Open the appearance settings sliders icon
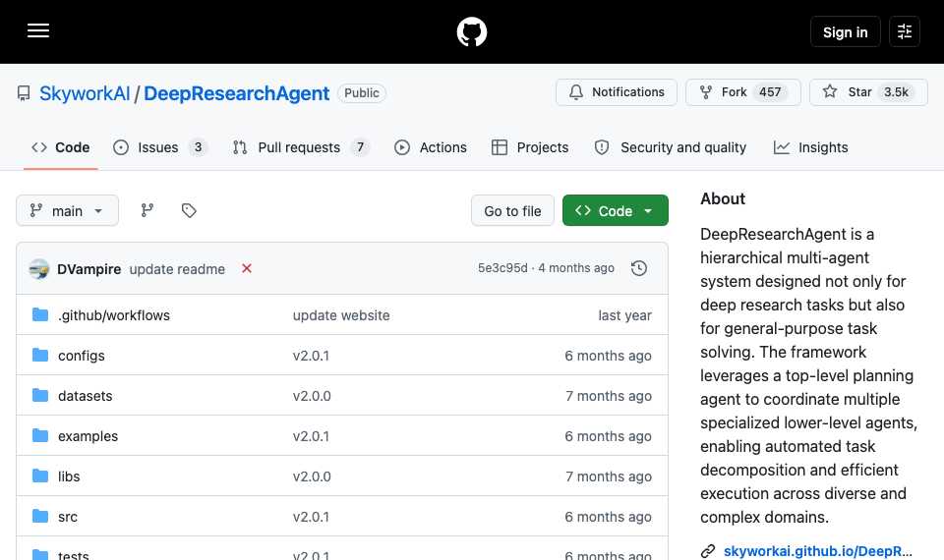The width and height of the screenshot is (944, 560). click(x=905, y=31)
